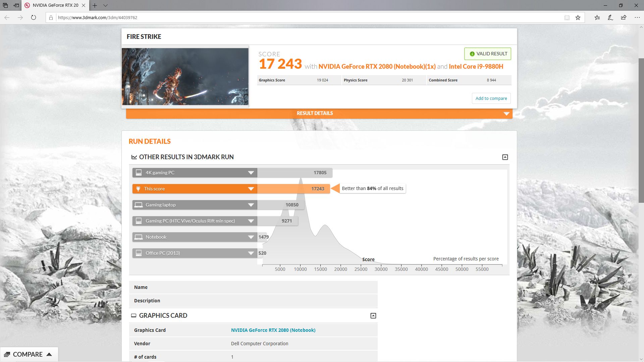Click the browser Forward arrow
The width and height of the screenshot is (644, 362).
[x=20, y=17]
